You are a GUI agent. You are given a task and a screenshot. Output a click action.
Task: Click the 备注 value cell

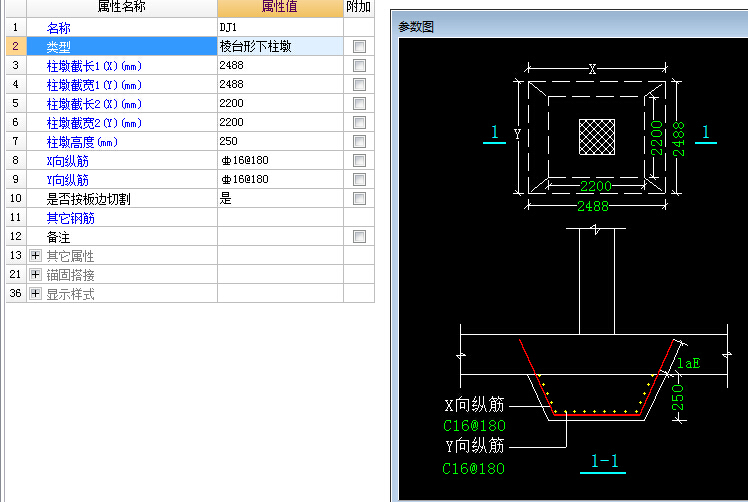[280, 237]
